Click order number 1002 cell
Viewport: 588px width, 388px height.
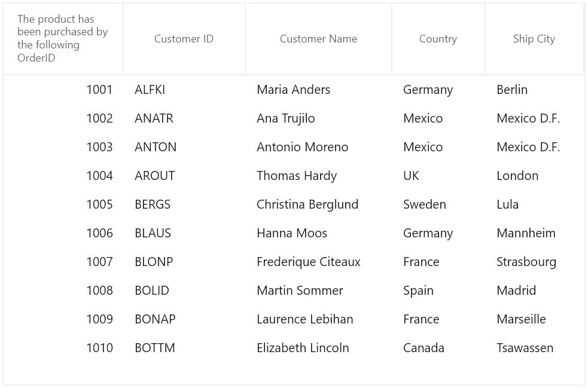[63, 118]
